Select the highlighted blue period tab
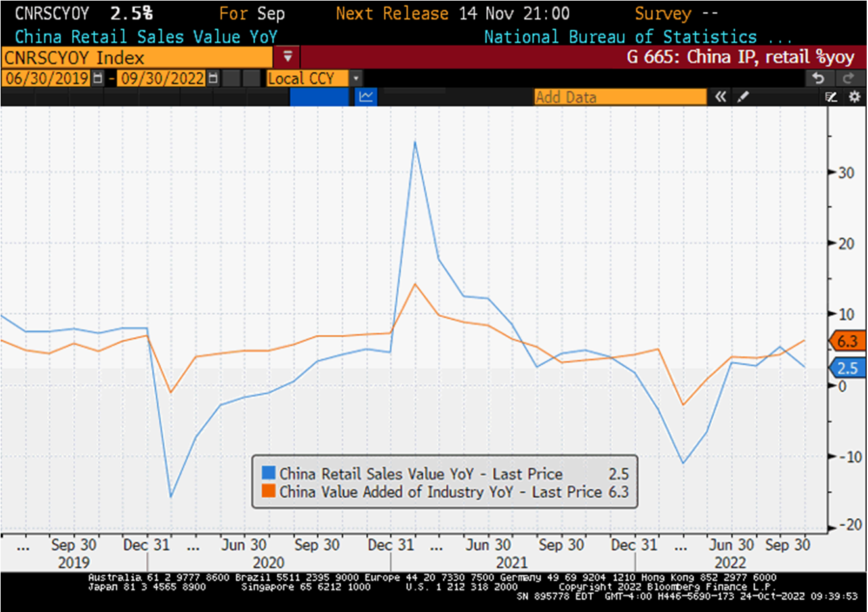The height and width of the screenshot is (612, 868). 319,96
